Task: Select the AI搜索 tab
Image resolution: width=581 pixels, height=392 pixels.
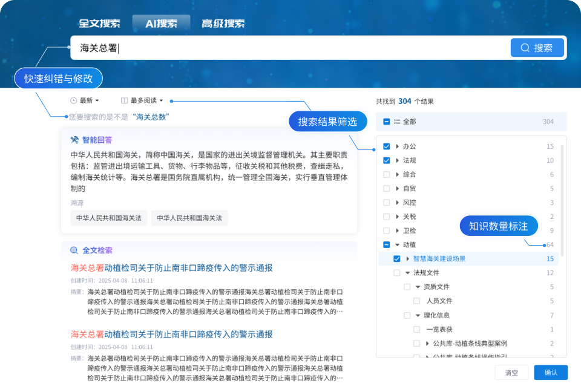Action: pos(161,24)
